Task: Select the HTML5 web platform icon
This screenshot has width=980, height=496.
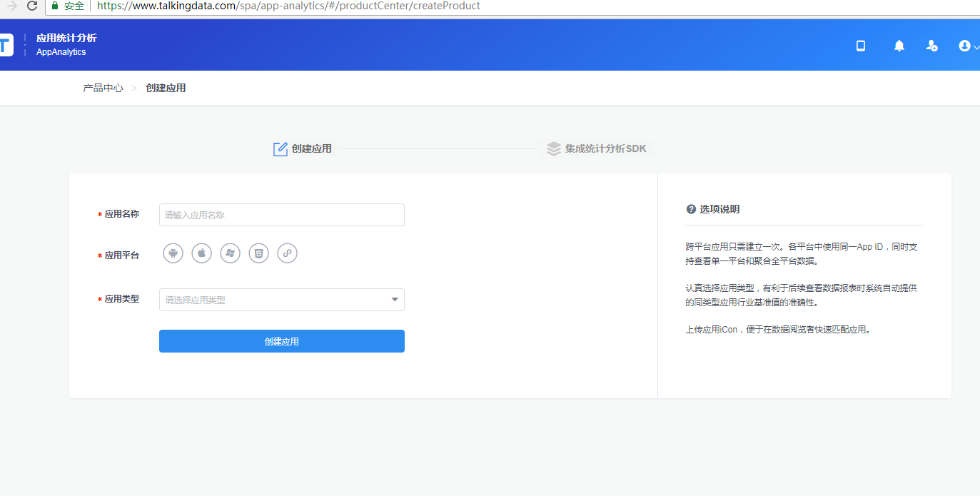Action: click(258, 253)
